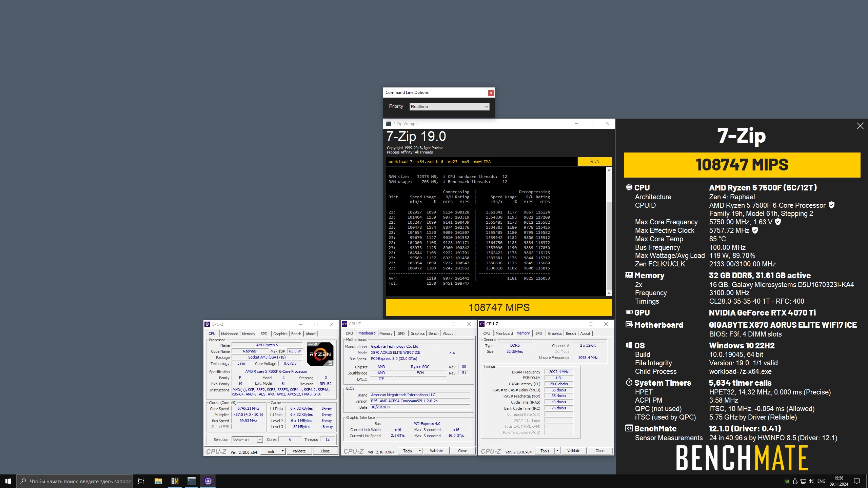Expand the Tools dropdown arrow in the middle CPU-Z window
The width and height of the screenshot is (868, 488).
pos(420,451)
